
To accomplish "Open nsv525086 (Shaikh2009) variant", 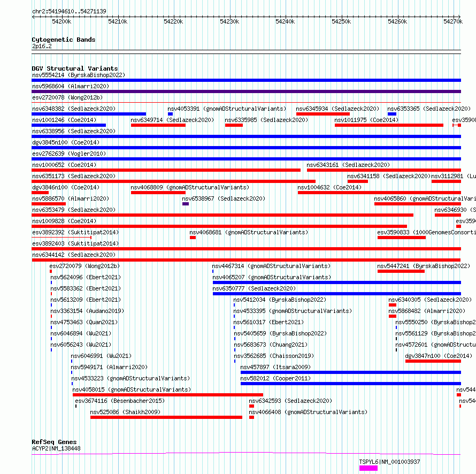I will (125, 412).
